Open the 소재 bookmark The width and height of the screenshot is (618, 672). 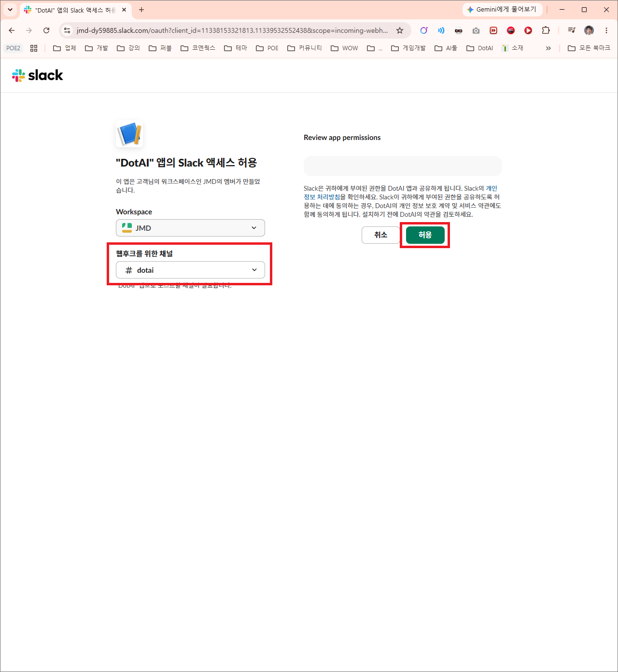tap(513, 48)
